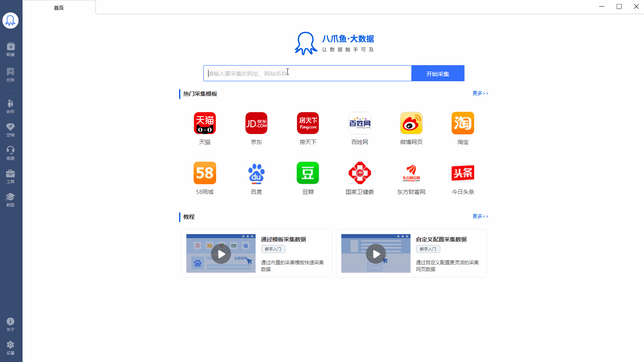Image resolution: width=644 pixels, height=362 pixels.
Task: Select the 东方财富网 template icon
Action: pyautogui.click(x=411, y=173)
